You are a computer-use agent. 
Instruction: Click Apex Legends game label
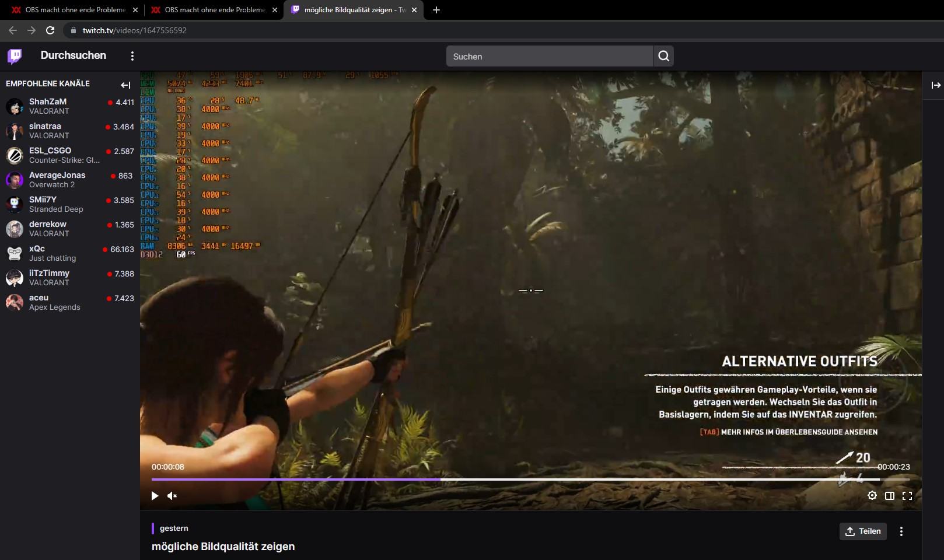click(x=55, y=307)
